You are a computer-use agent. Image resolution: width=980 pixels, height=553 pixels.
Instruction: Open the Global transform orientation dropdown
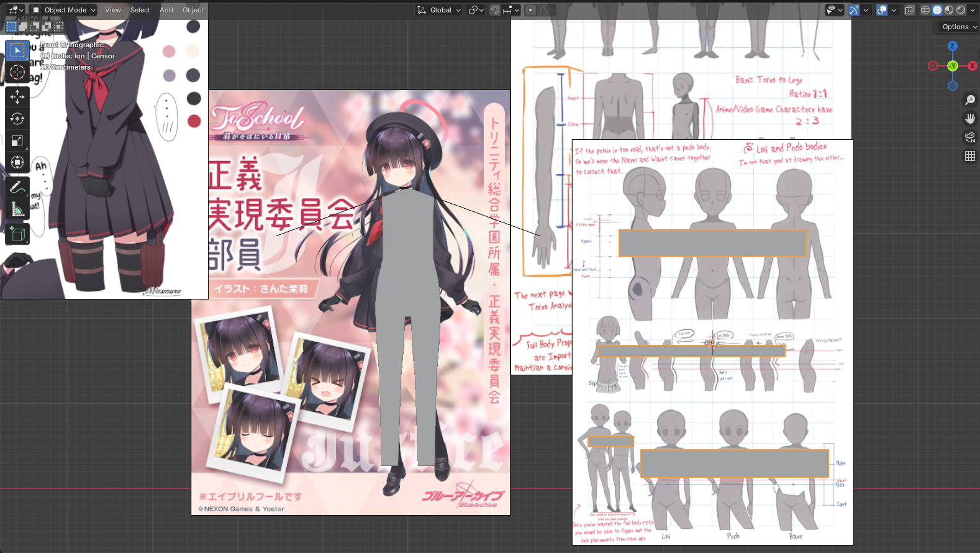tap(439, 10)
